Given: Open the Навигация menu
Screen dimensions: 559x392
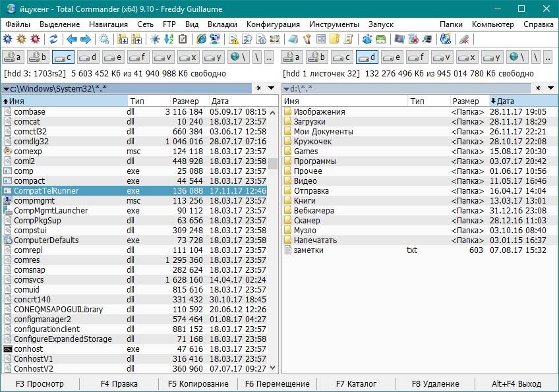Looking at the screenshot, I should pyautogui.click(x=108, y=24).
